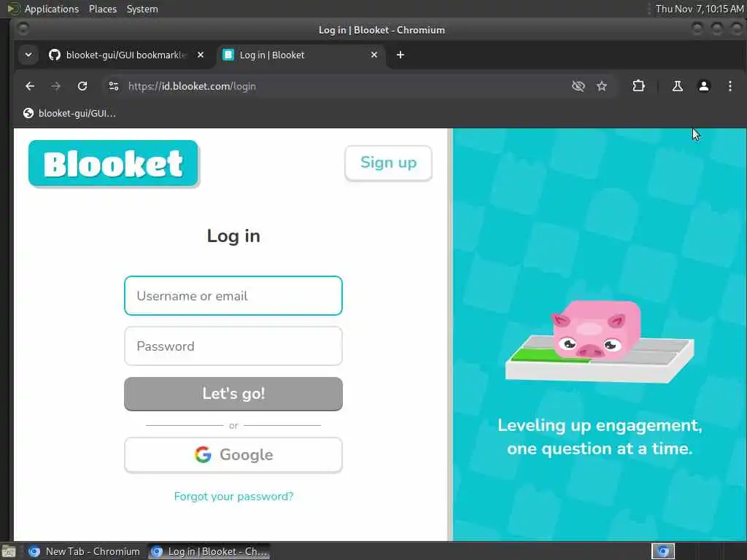Reload the Blooket login page
747x560 pixels.
coord(82,86)
